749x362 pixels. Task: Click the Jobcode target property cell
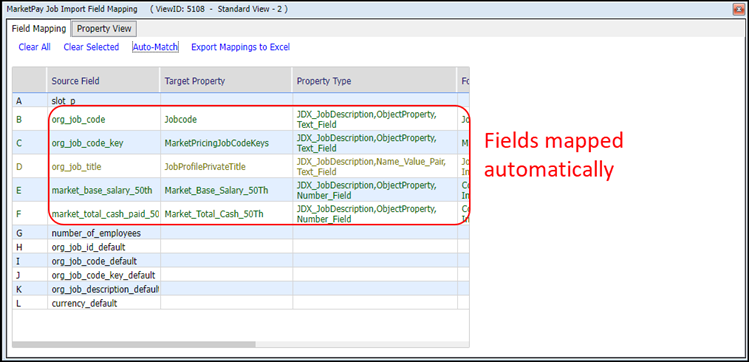pyautogui.click(x=226, y=119)
